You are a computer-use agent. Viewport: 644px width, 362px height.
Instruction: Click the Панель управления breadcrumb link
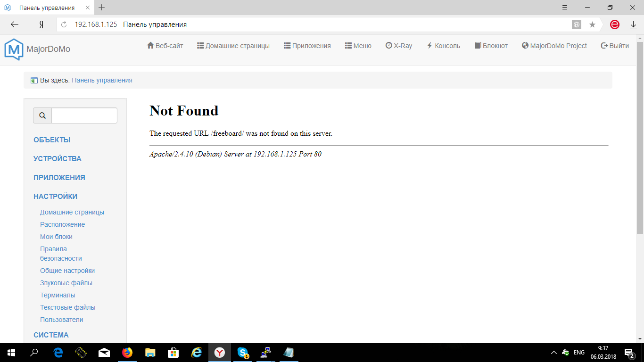[102, 80]
